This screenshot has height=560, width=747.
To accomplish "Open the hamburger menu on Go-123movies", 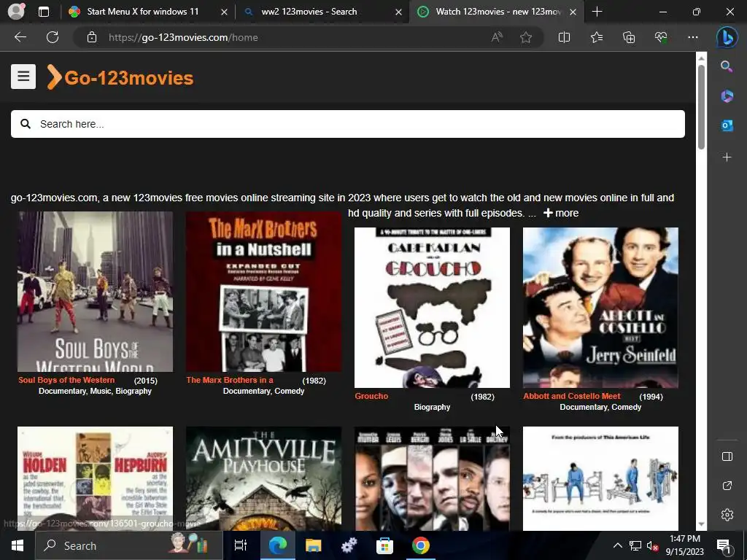I will tap(23, 77).
